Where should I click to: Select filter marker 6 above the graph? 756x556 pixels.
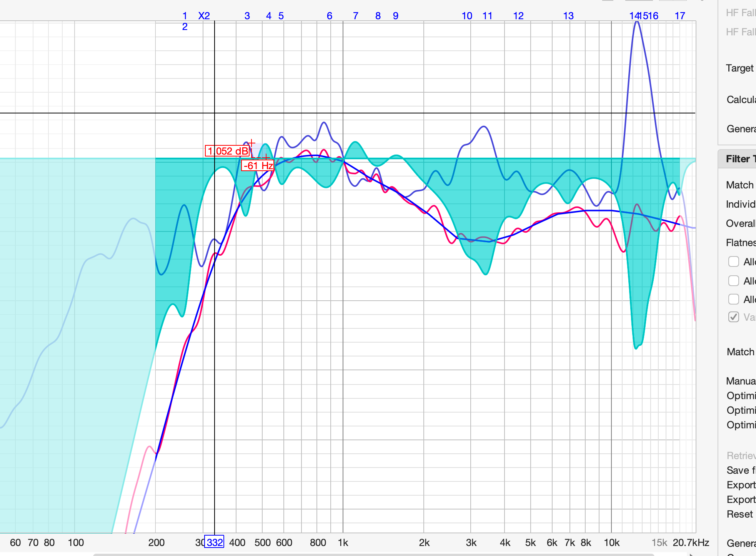[x=330, y=16]
